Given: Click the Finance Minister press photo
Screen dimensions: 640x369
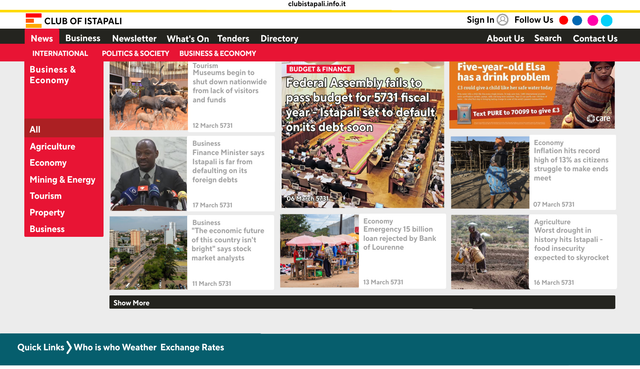Looking at the screenshot, I should [x=149, y=174].
